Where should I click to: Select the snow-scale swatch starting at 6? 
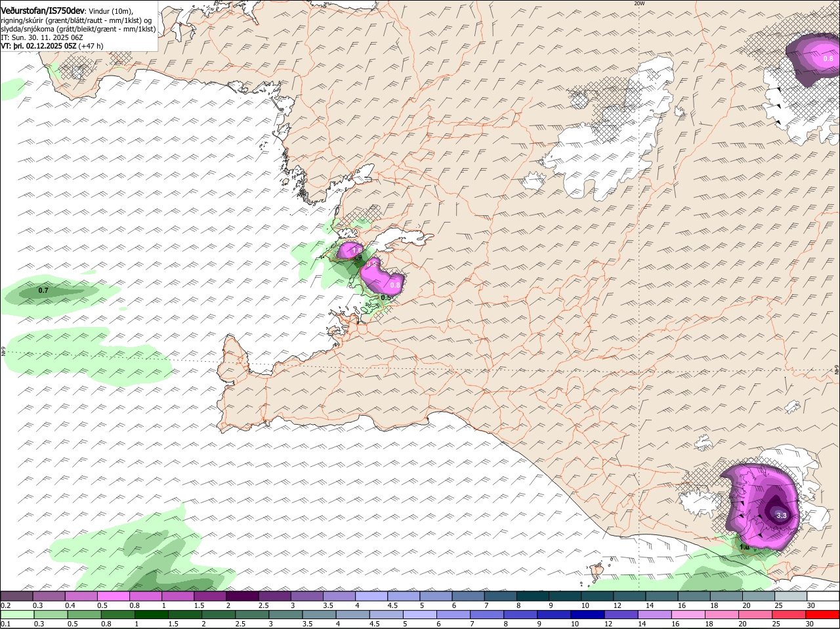click(x=468, y=596)
